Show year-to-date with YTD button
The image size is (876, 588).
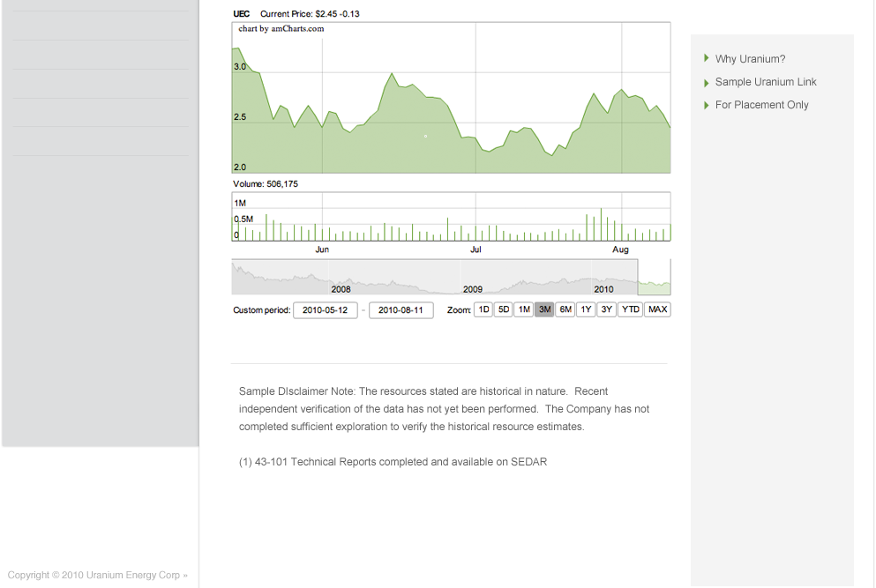(x=630, y=309)
